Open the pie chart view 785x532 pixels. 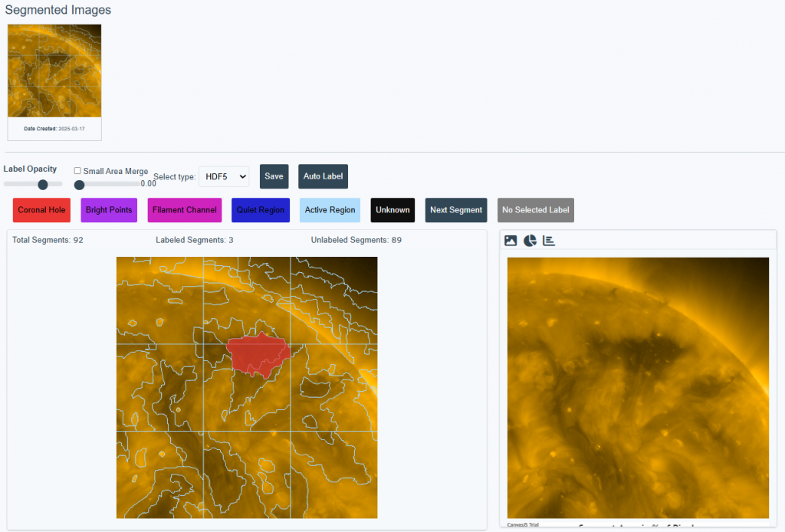tap(530, 241)
